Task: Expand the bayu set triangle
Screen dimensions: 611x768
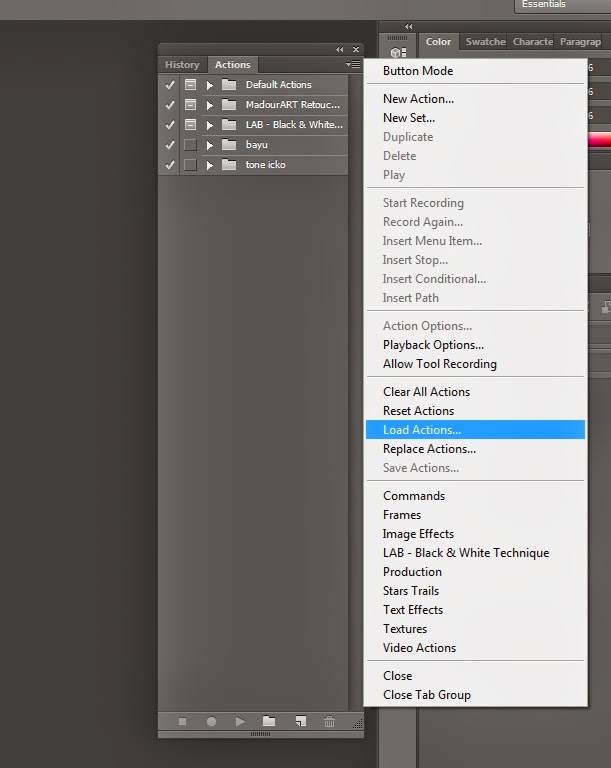Action: coord(210,145)
